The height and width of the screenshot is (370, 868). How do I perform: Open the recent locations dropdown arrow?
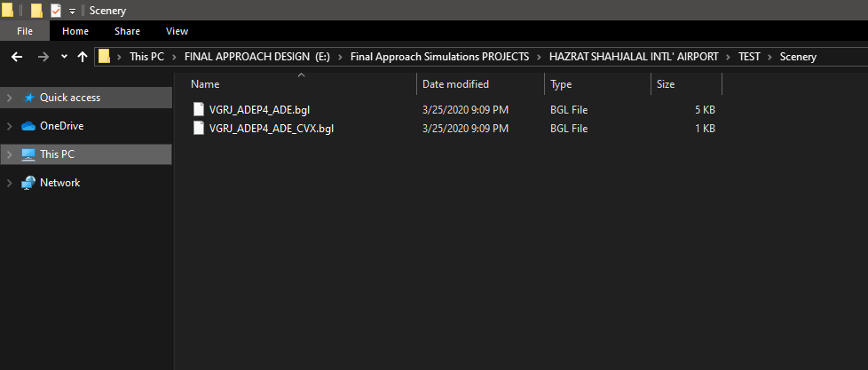(64, 57)
